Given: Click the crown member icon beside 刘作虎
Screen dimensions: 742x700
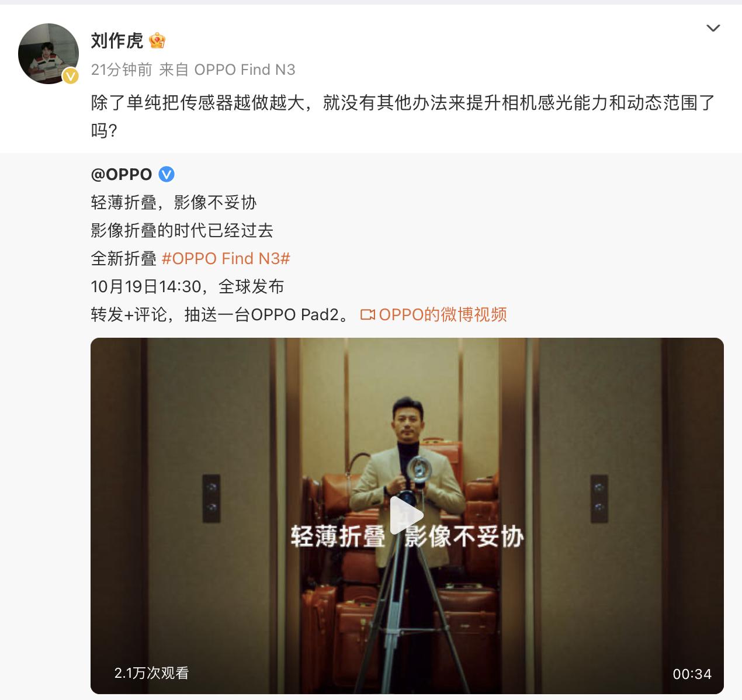Looking at the screenshot, I should [x=157, y=41].
